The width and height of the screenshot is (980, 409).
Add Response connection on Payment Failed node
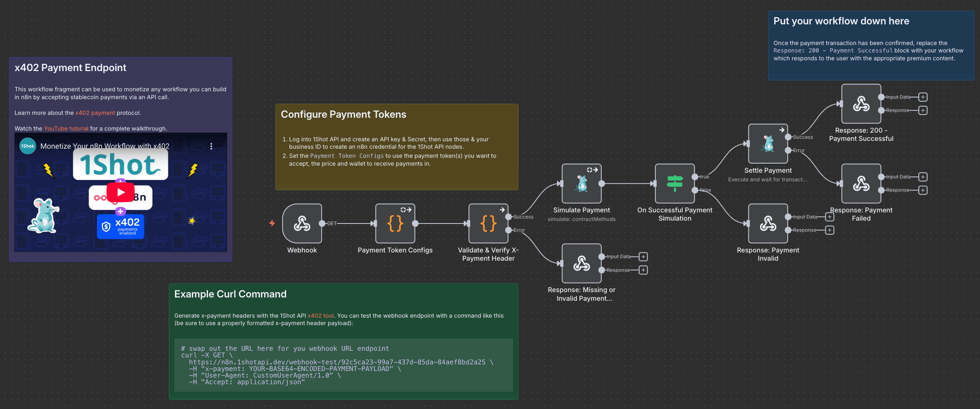click(923, 190)
